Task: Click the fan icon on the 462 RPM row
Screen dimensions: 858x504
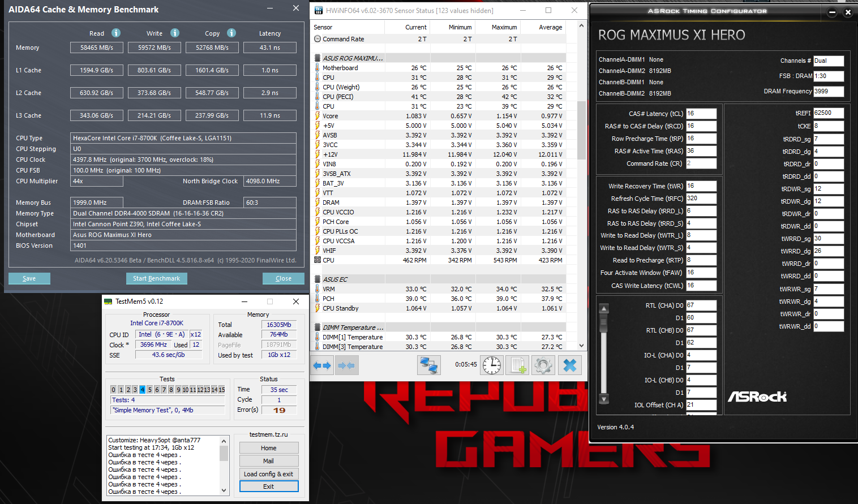Action: [x=317, y=260]
